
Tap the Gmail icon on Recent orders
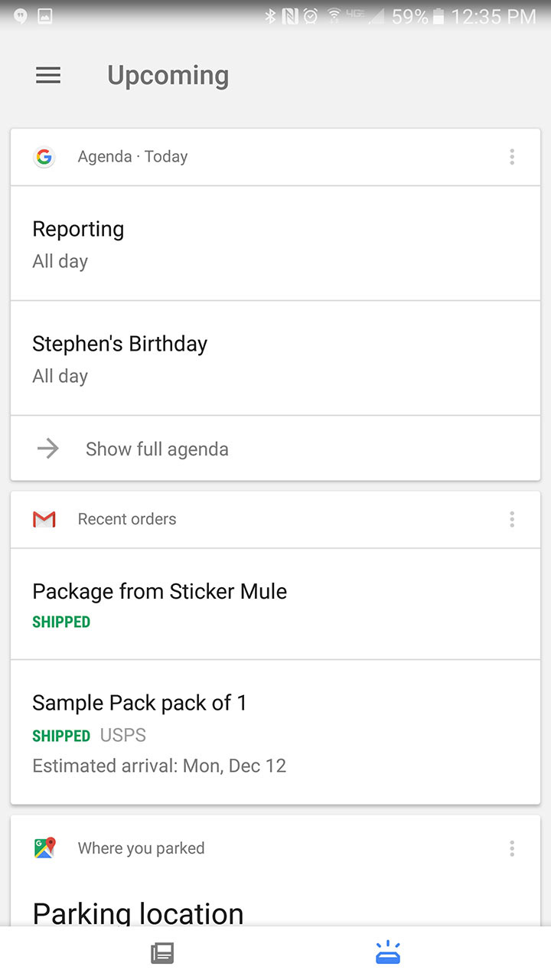pyautogui.click(x=44, y=519)
